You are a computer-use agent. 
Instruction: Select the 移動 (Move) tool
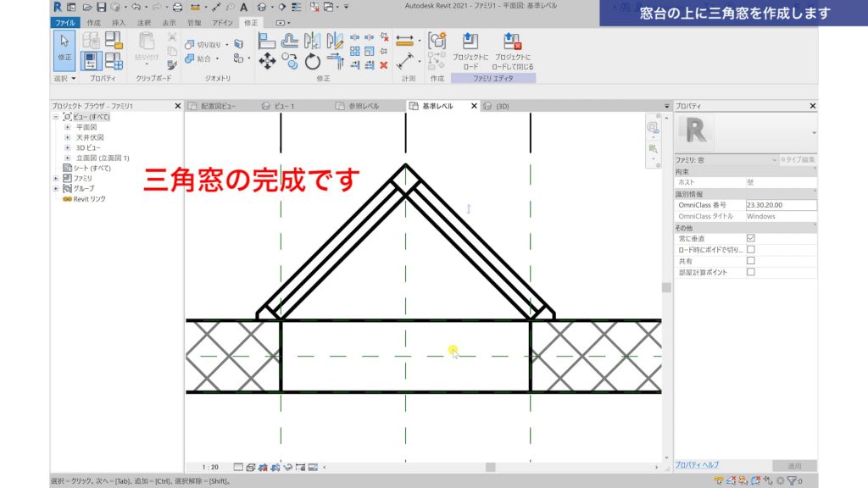[x=266, y=61]
